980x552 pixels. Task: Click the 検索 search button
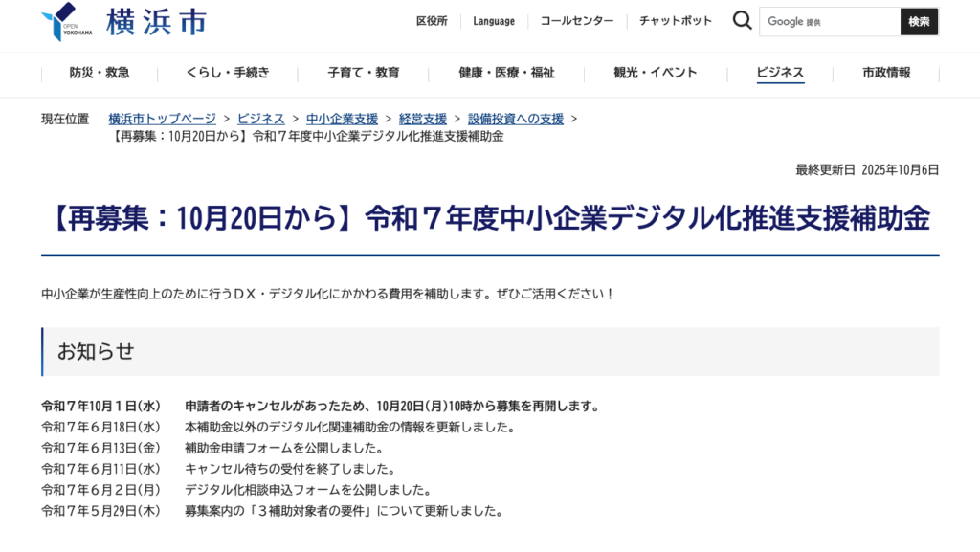[x=919, y=22]
